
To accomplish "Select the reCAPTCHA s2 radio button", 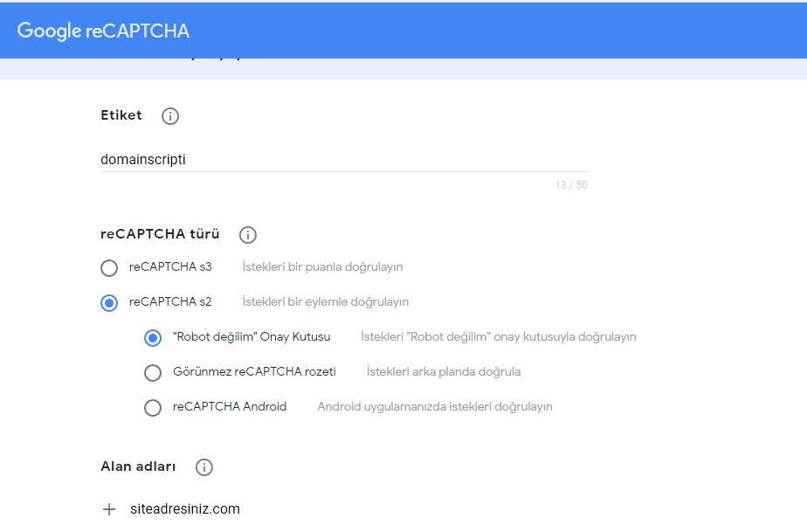I will pos(109,303).
